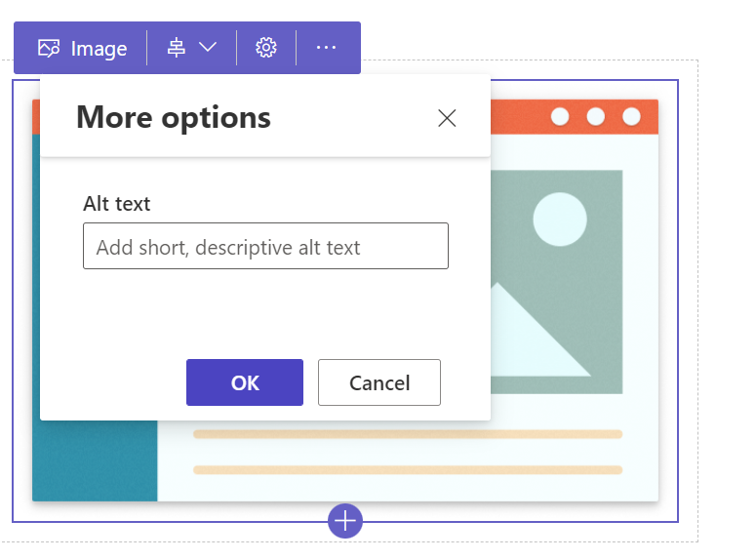This screenshot has height=560, width=756.
Task: Close the More options dialog
Action: click(x=447, y=118)
